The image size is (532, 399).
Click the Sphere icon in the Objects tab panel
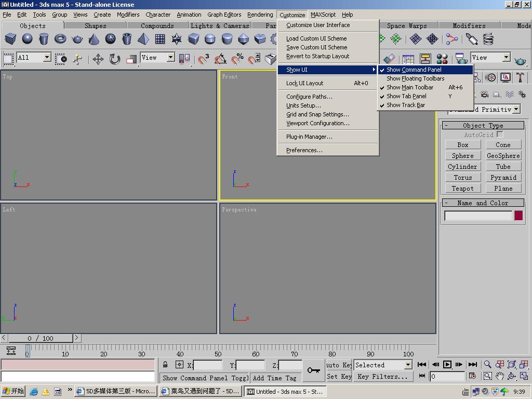27,39
